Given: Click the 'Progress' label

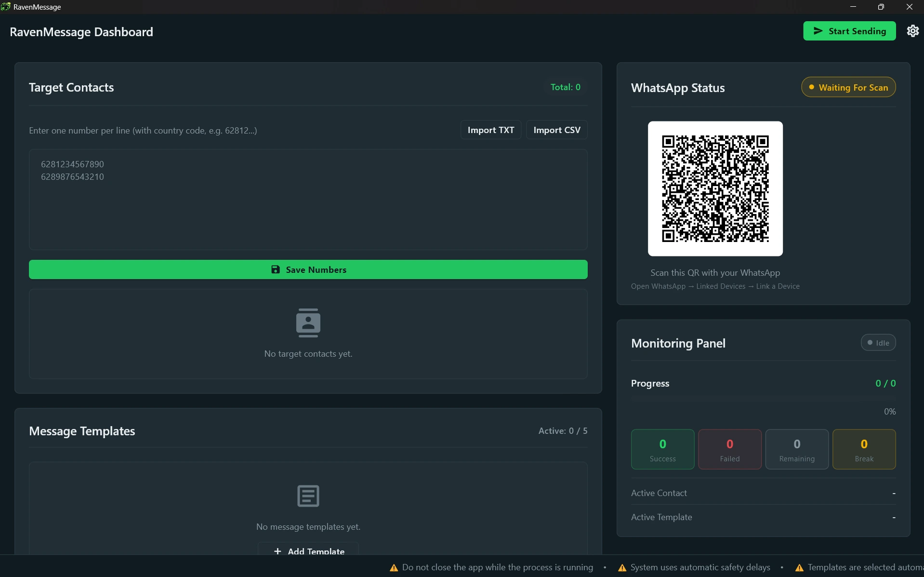Looking at the screenshot, I should pos(650,384).
